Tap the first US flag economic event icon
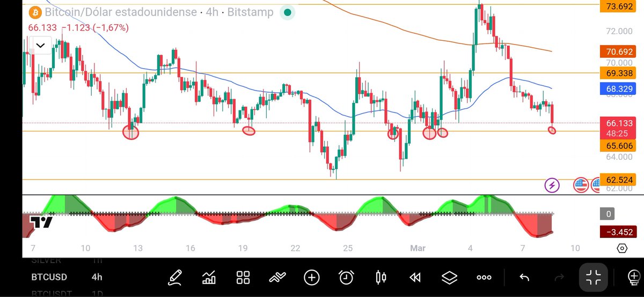 click(581, 185)
